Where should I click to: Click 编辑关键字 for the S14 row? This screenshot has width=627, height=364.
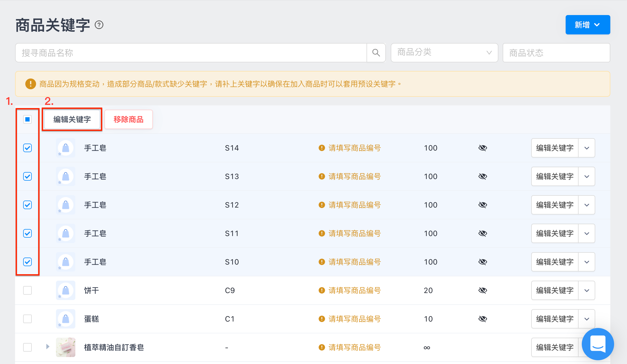(x=555, y=148)
